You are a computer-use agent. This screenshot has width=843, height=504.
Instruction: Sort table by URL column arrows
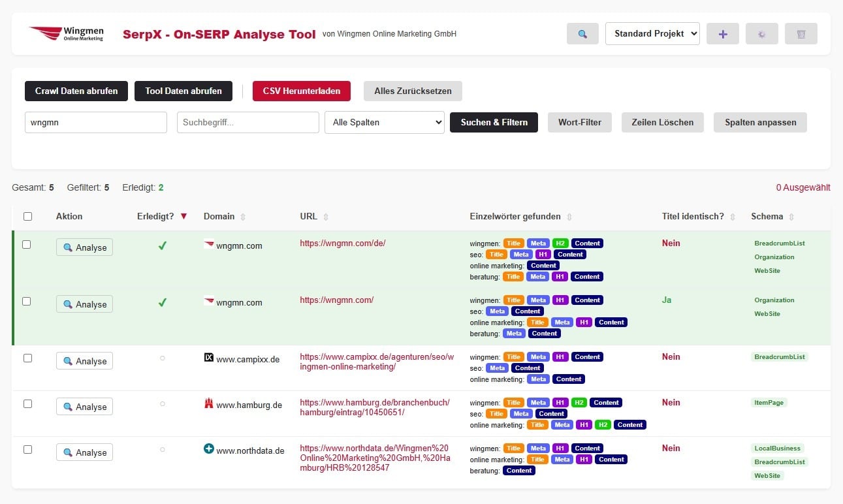326,217
